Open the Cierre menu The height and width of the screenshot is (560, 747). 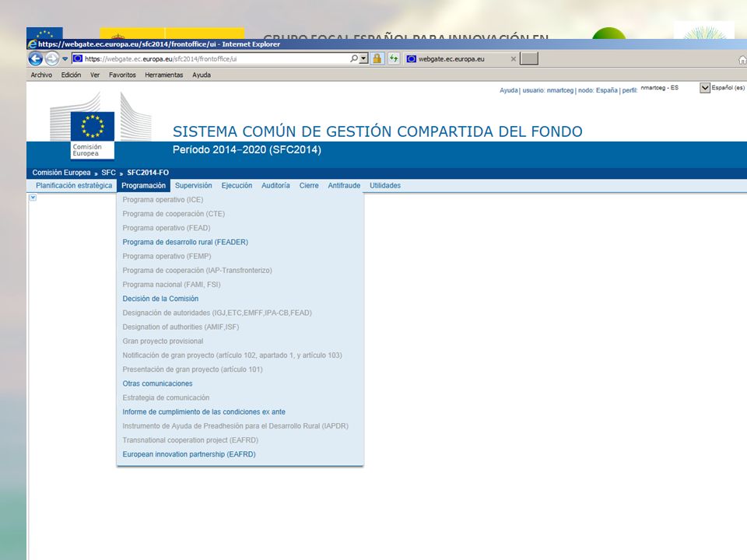pyautogui.click(x=309, y=185)
